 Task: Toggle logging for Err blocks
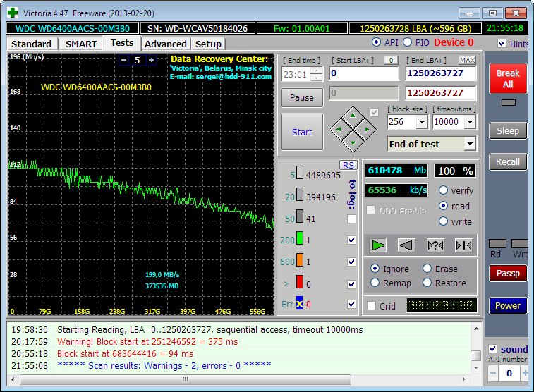351,304
